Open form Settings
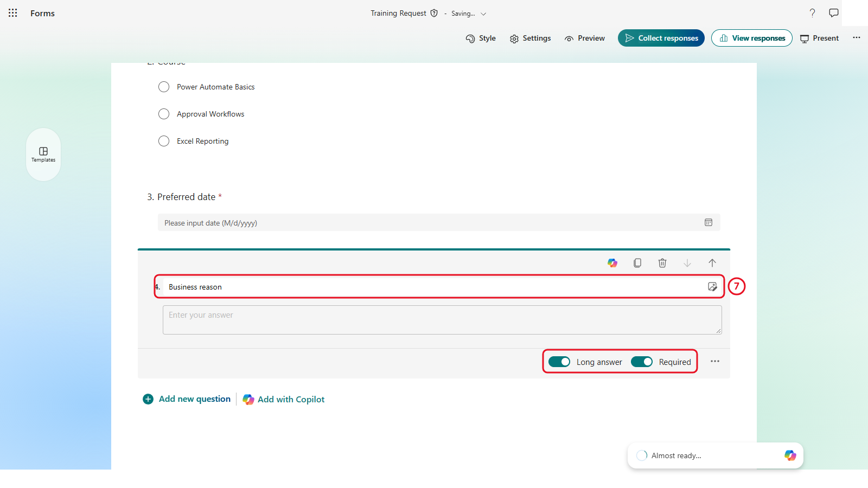Viewport: 868px width, 488px height. pos(530,38)
